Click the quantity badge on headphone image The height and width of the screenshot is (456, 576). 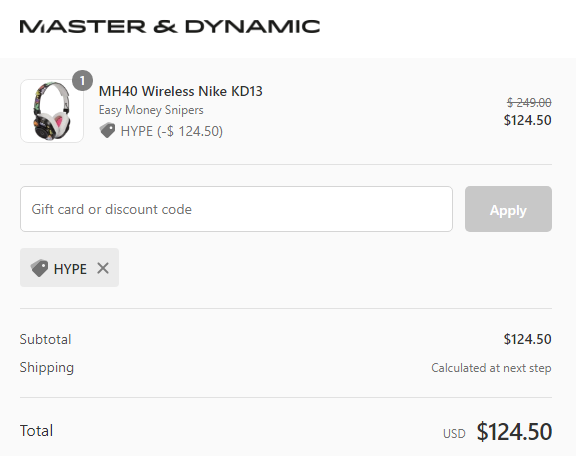tap(82, 80)
